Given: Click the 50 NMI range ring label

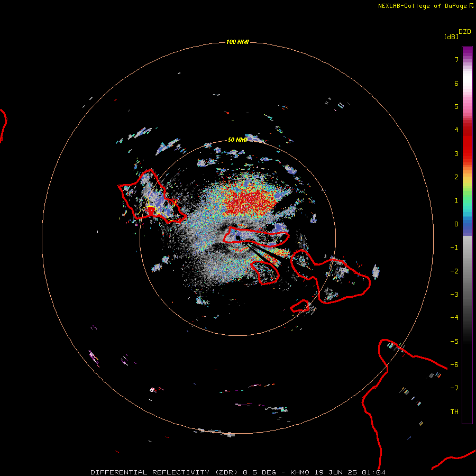Looking at the screenshot, I should 237,140.
